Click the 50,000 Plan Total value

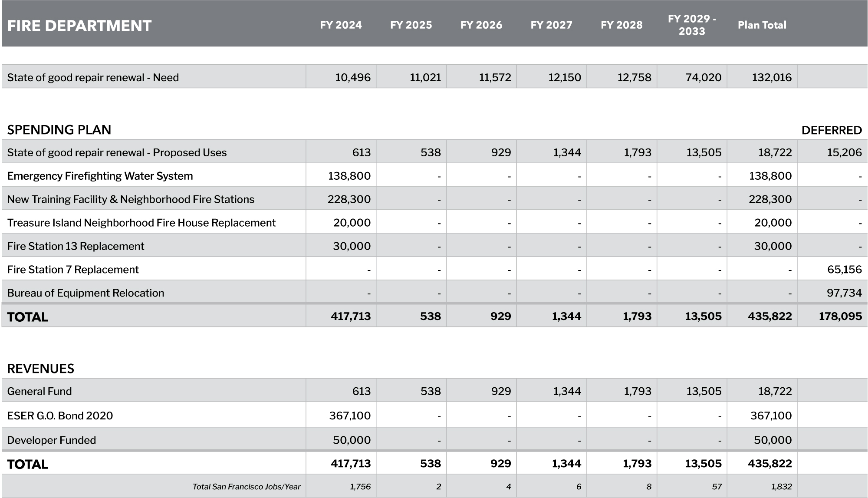(x=773, y=440)
